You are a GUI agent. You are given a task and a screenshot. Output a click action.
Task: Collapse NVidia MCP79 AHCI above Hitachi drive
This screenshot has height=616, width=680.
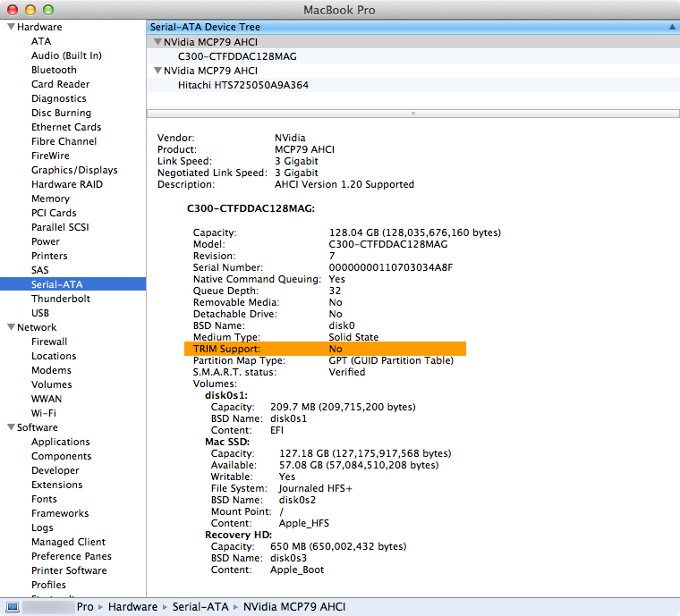click(157, 71)
